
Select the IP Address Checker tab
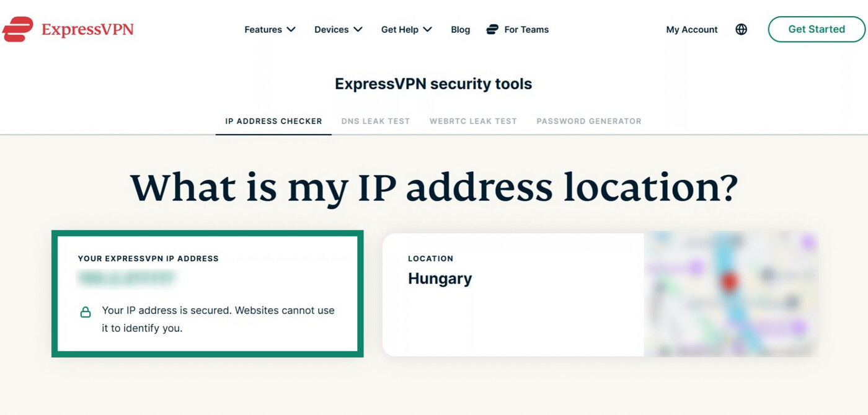[x=273, y=121]
